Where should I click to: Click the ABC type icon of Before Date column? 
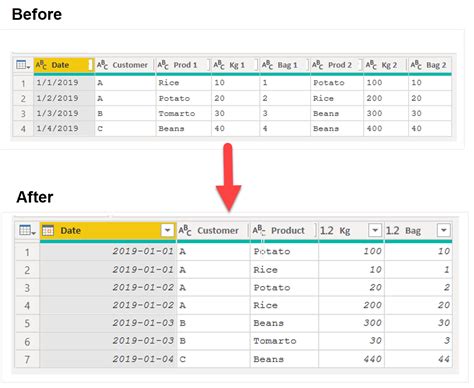pyautogui.click(x=41, y=65)
